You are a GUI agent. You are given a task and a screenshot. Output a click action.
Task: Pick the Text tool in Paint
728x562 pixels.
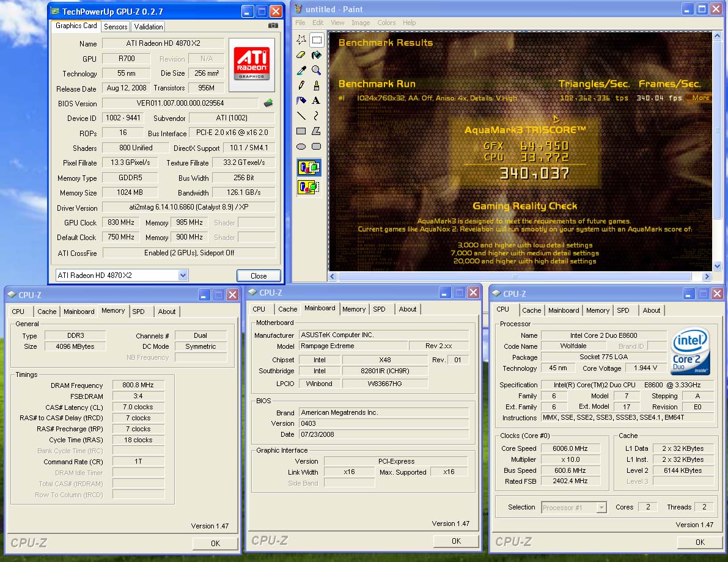coord(317,100)
